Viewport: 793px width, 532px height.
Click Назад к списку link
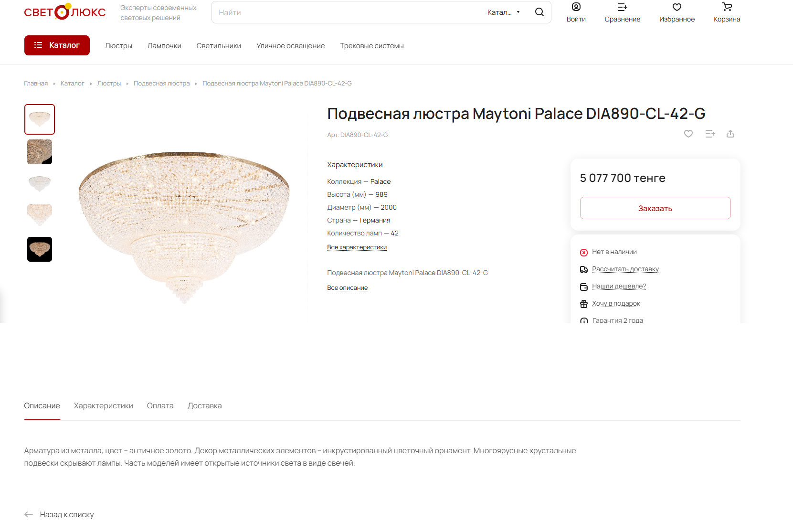click(67, 514)
